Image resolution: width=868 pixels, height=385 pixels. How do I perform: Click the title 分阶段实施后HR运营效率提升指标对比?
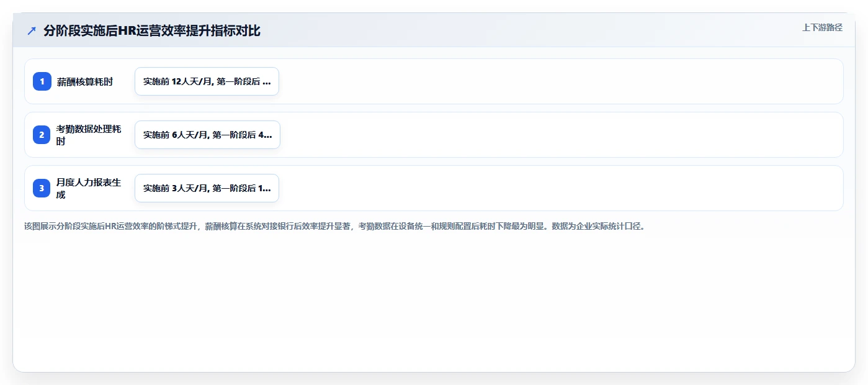152,30
